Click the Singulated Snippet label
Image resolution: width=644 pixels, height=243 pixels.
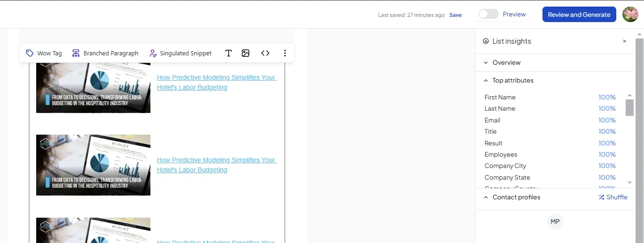point(186,53)
